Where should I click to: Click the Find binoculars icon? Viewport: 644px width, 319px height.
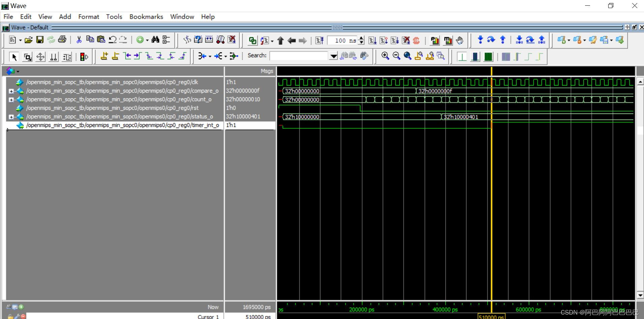coord(155,40)
